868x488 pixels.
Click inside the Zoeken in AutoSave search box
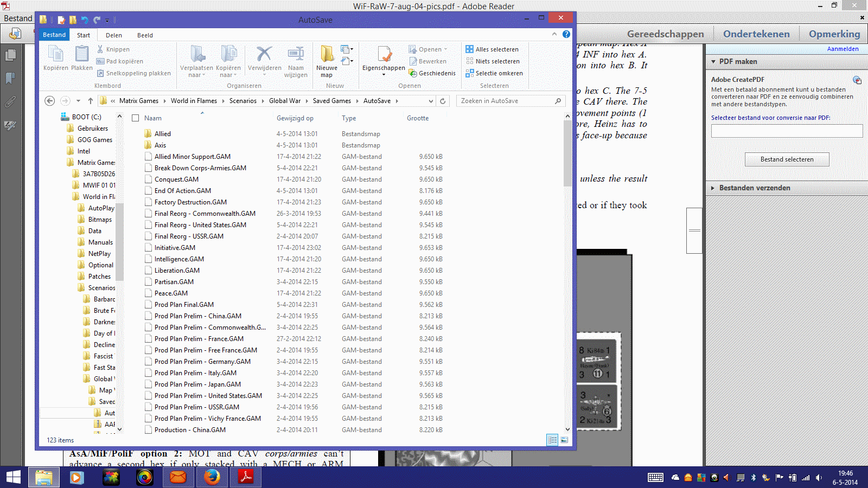point(505,101)
